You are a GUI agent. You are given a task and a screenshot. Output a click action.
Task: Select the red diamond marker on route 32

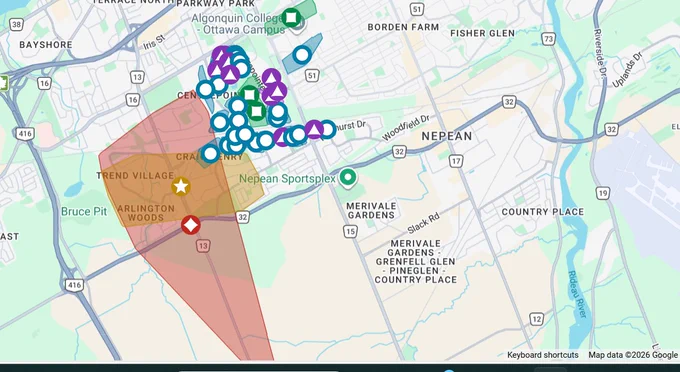[190, 225]
